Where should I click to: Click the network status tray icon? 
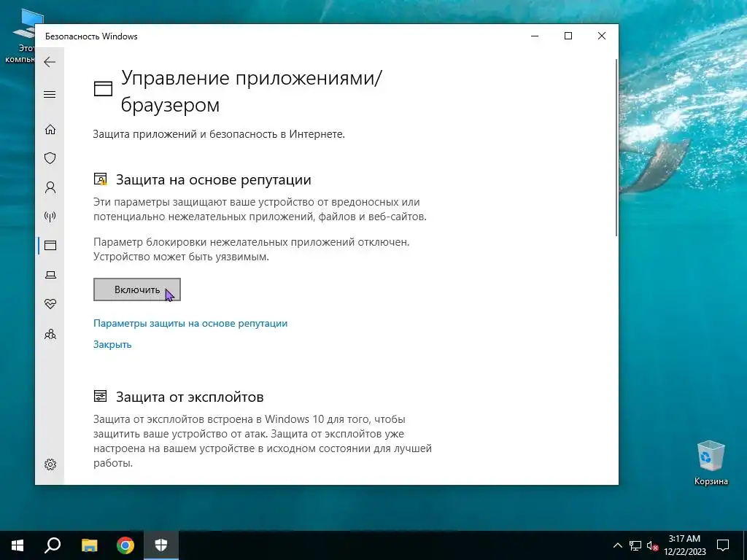pos(635,545)
